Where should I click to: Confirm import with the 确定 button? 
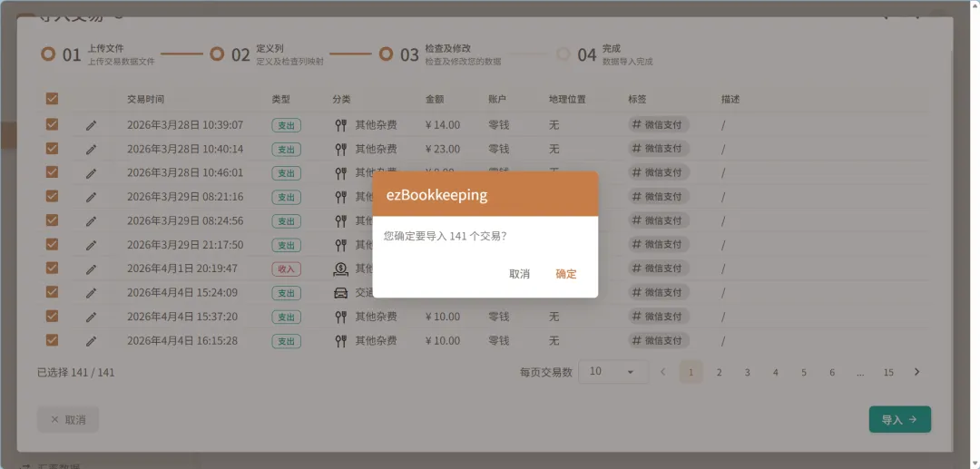pos(565,274)
